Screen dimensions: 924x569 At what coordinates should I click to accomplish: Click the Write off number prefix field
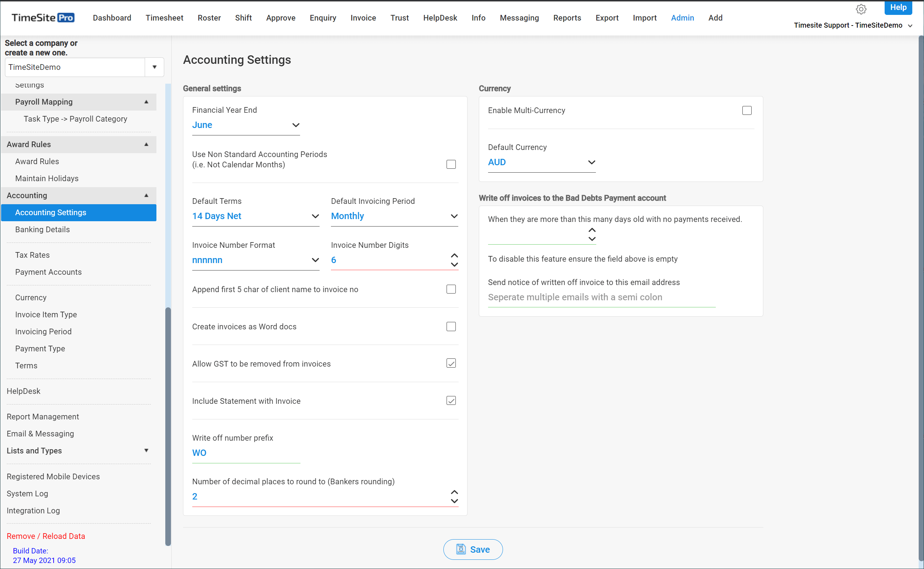(x=246, y=453)
